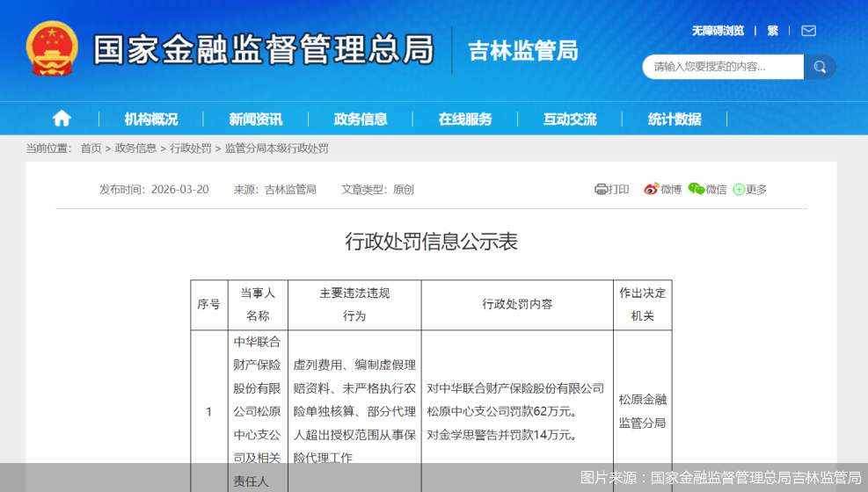The height and width of the screenshot is (492, 868).
Task: Click the printer icon for 打印
Action: pos(601,190)
